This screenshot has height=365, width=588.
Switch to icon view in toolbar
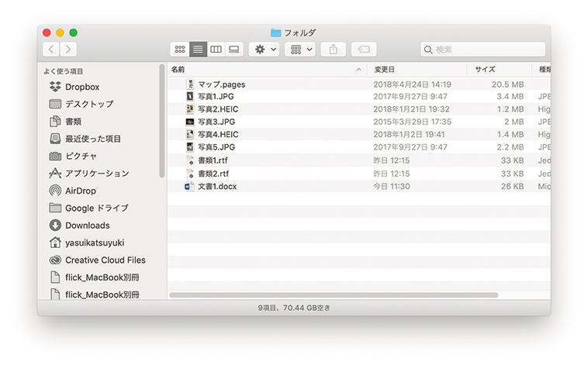click(180, 50)
